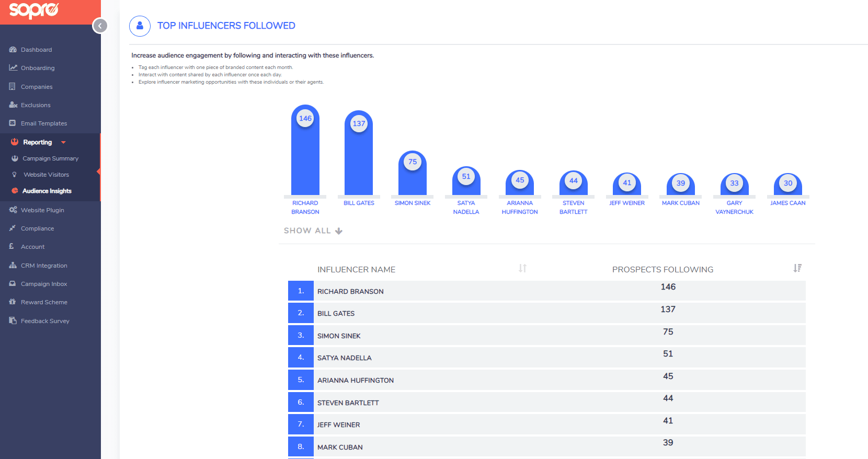Click the 45 bubble for Arianna Huffington
Viewport: 868px width, 459px height.
[x=520, y=180]
